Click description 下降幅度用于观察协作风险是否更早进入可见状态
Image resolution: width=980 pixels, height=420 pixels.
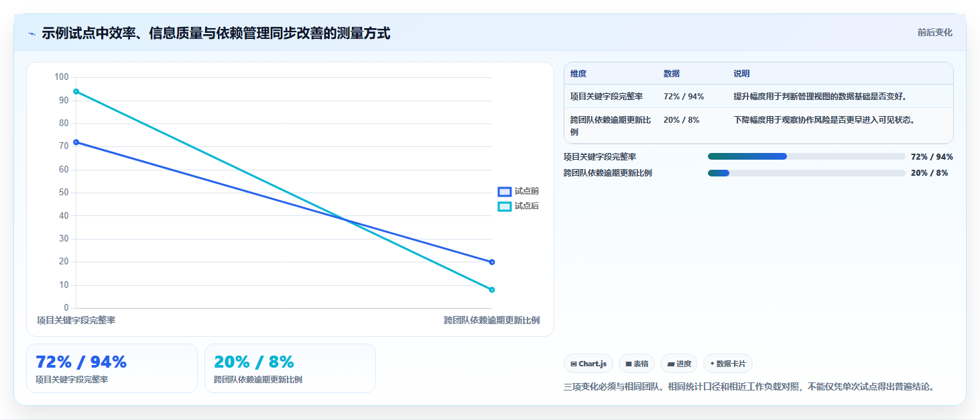click(x=824, y=120)
